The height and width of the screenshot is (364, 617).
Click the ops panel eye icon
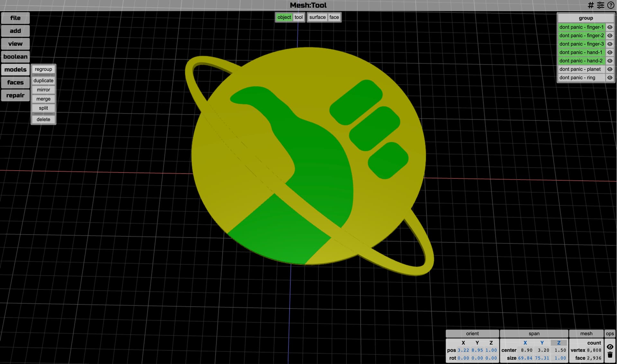tap(610, 347)
